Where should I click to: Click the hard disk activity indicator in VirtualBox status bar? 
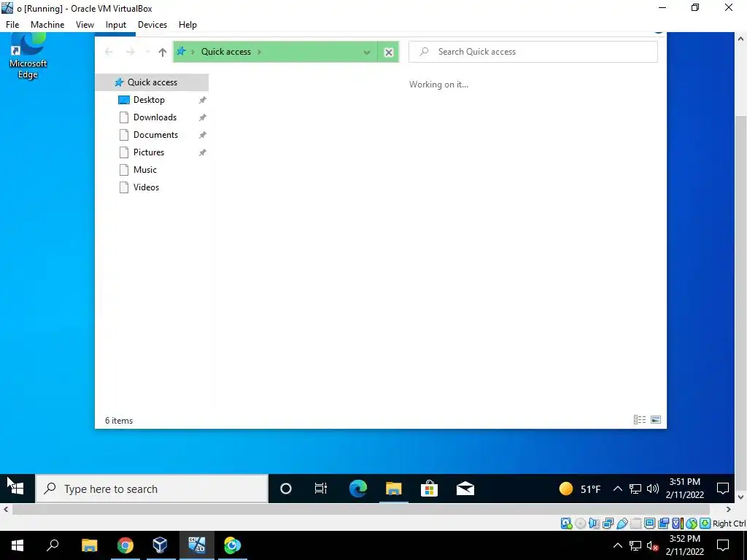(566, 524)
